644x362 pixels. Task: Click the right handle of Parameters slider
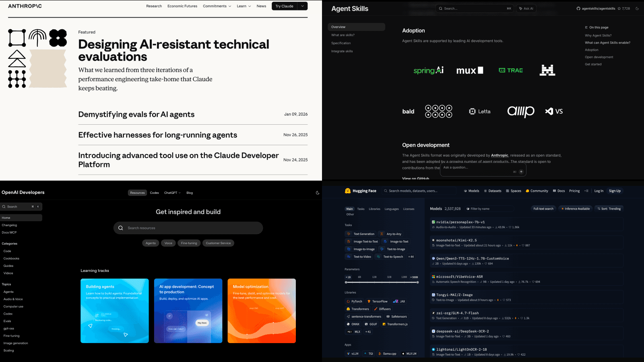(x=417, y=282)
